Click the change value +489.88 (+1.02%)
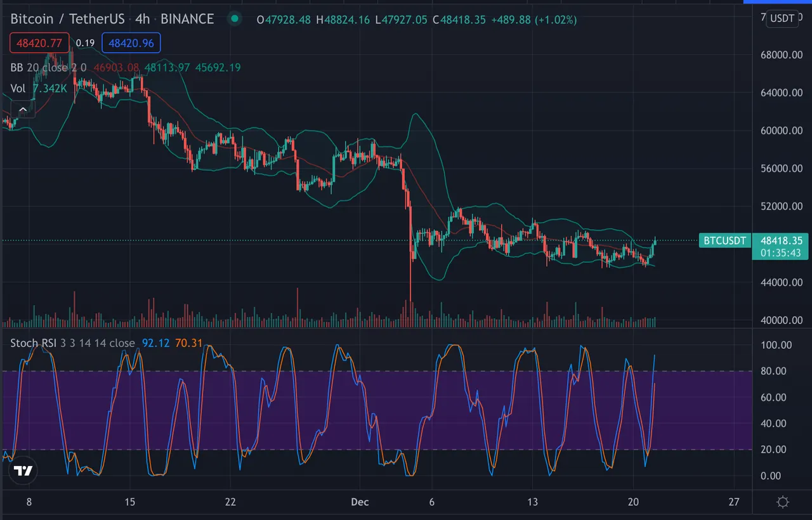812x520 pixels. point(534,20)
